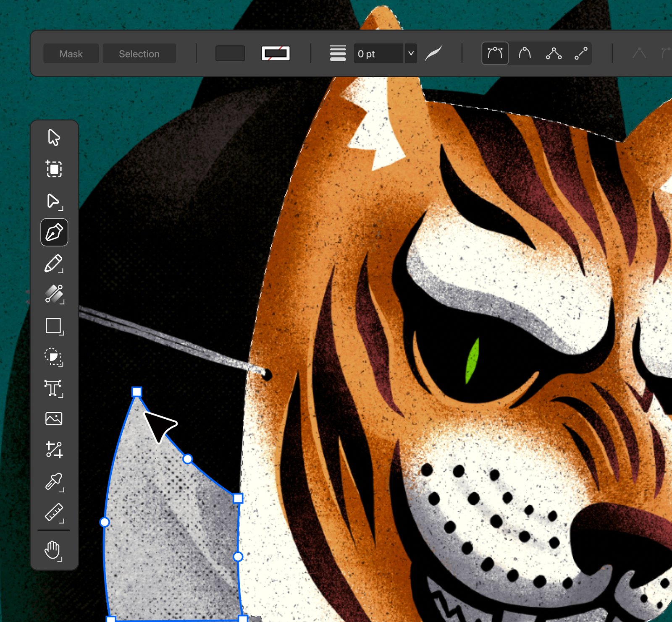Enable smooth Bezier pen mode
This screenshot has height=622, width=672.
[x=495, y=53]
